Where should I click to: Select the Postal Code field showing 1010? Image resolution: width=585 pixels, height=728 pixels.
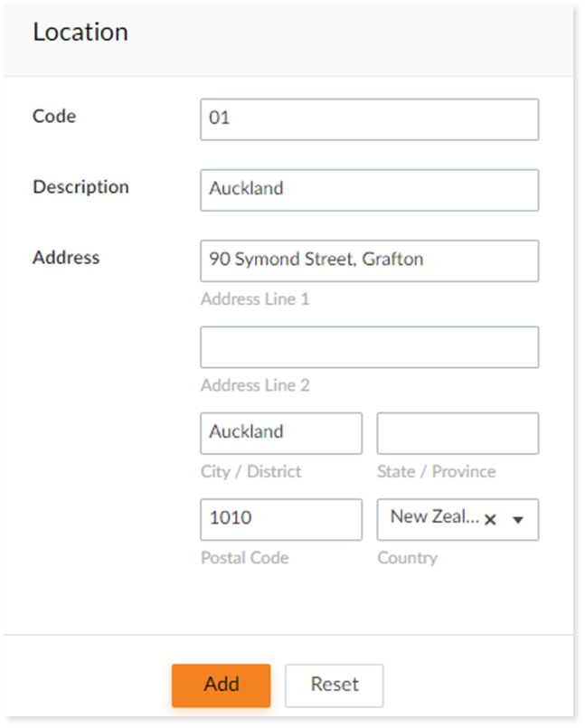tap(280, 519)
